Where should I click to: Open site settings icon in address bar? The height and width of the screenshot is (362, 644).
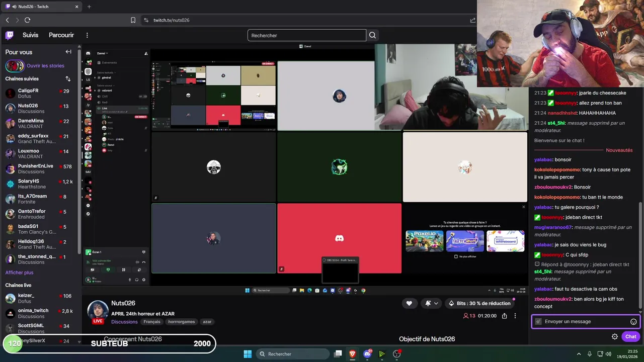[x=146, y=20]
